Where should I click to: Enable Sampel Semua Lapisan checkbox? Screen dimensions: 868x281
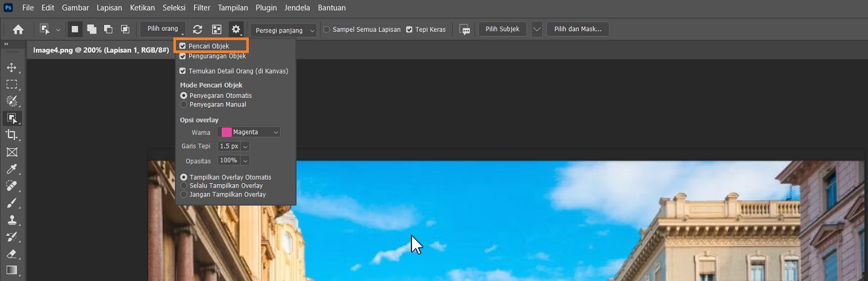(326, 30)
